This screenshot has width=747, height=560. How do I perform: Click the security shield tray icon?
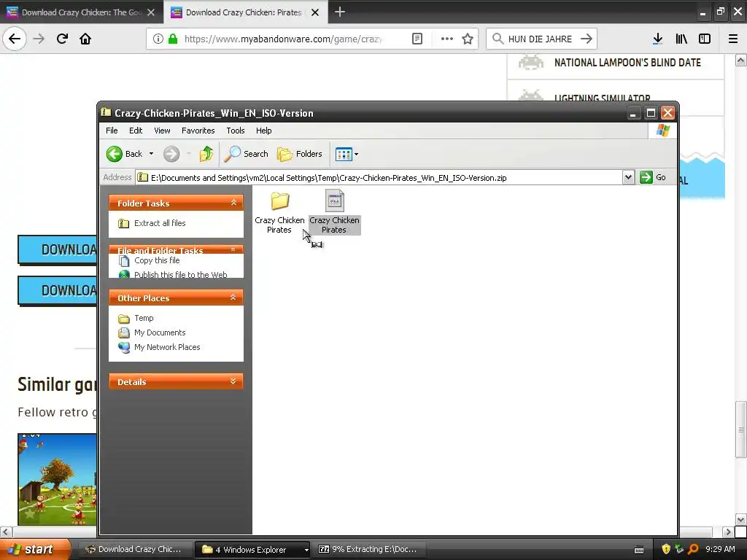pos(666,549)
